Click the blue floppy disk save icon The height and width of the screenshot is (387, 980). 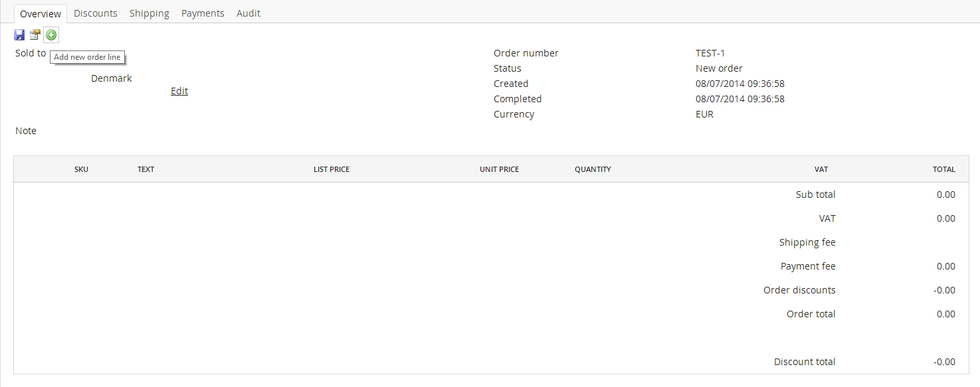click(19, 35)
